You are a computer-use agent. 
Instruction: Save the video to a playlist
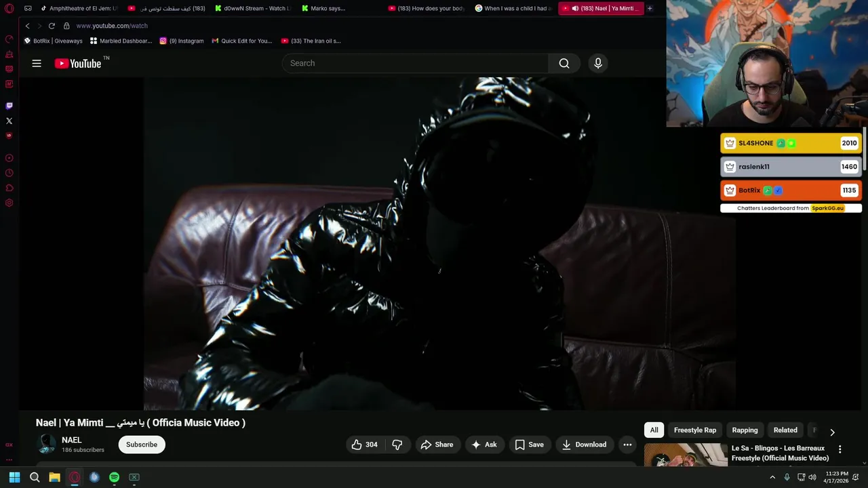[x=529, y=445]
